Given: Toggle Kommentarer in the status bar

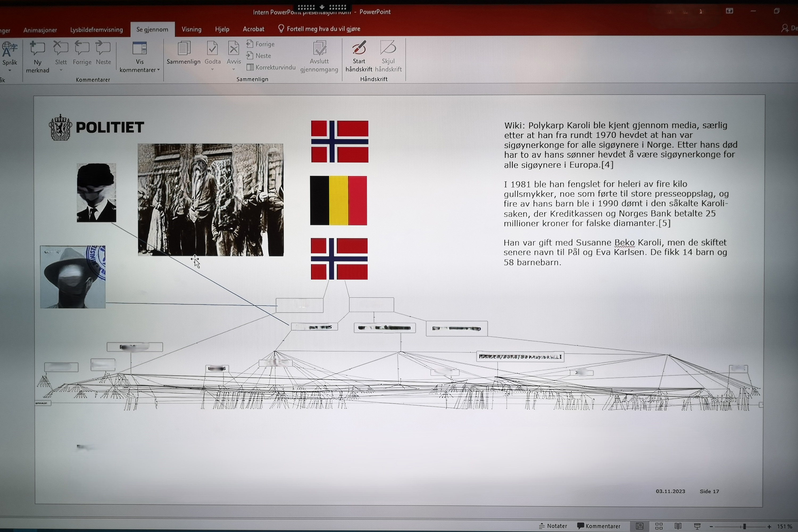Looking at the screenshot, I should tap(600, 526).
